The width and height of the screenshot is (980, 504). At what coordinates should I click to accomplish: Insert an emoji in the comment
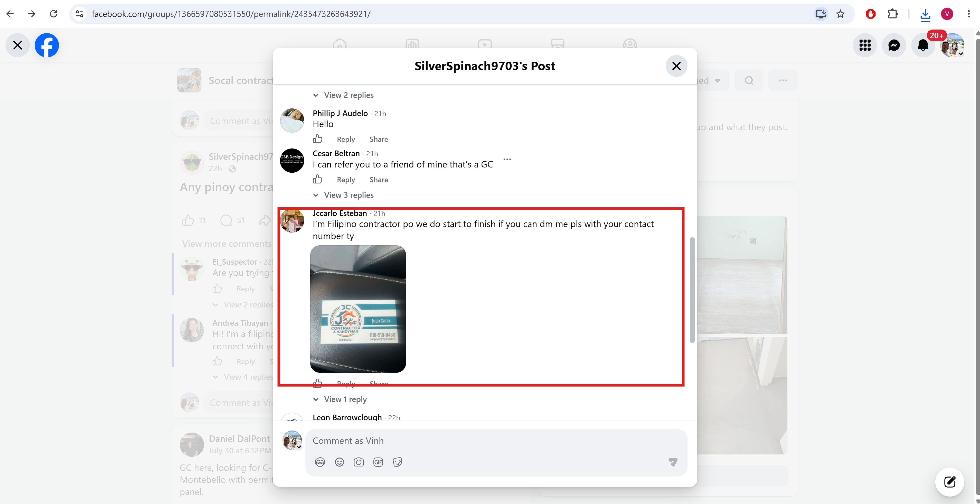tap(339, 462)
